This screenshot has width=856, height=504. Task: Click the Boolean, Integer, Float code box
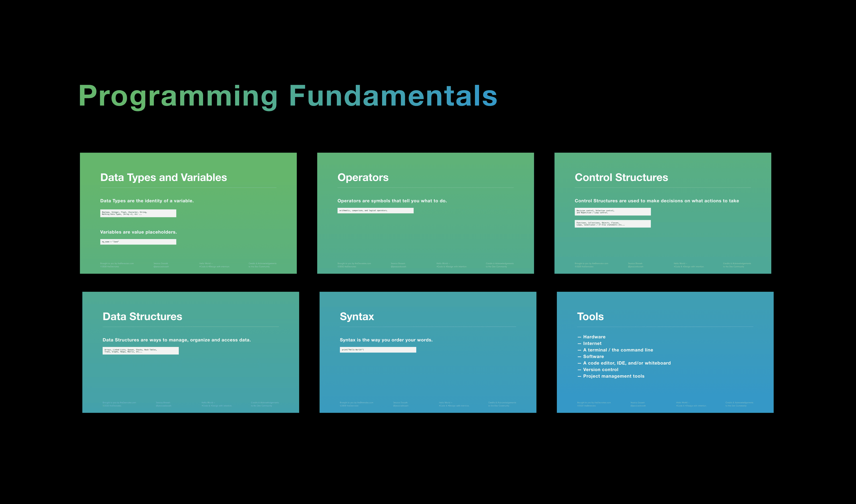(138, 213)
